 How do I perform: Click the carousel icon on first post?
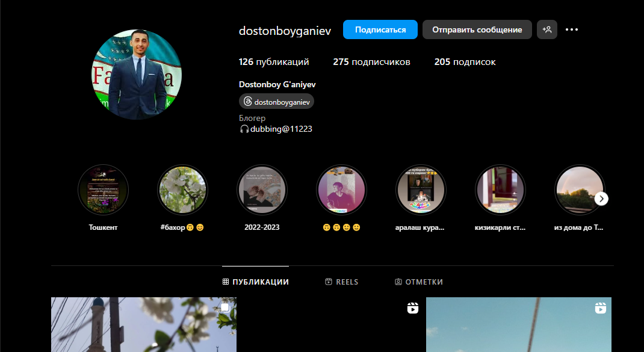pos(224,308)
